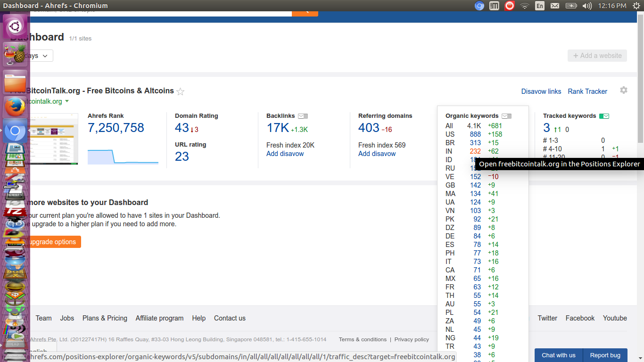Click the Tracked keywords total 3

[x=546, y=128]
